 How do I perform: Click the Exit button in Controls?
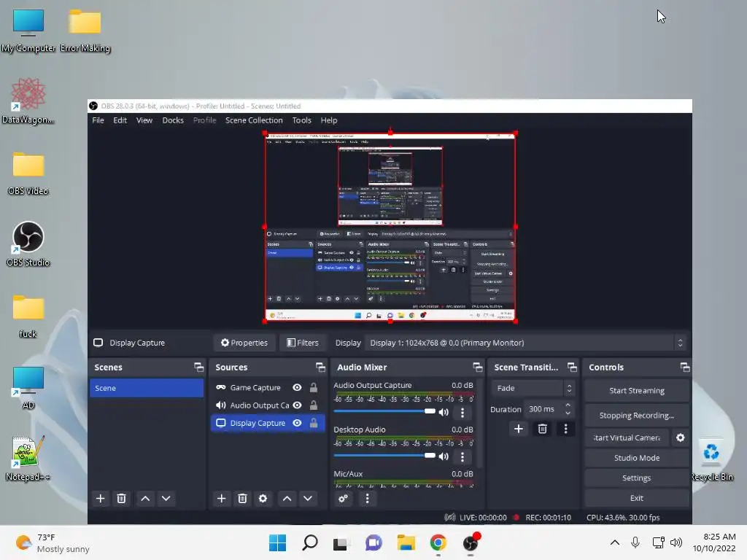click(636, 498)
